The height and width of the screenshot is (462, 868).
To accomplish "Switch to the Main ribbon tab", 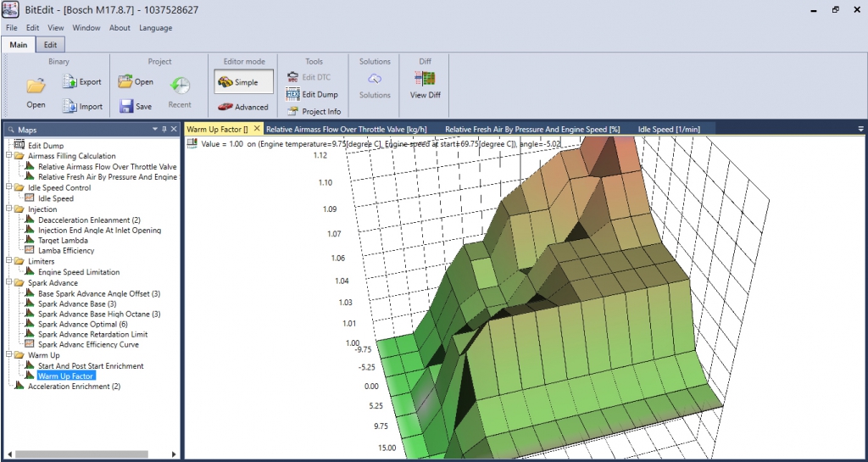I will (19, 45).
